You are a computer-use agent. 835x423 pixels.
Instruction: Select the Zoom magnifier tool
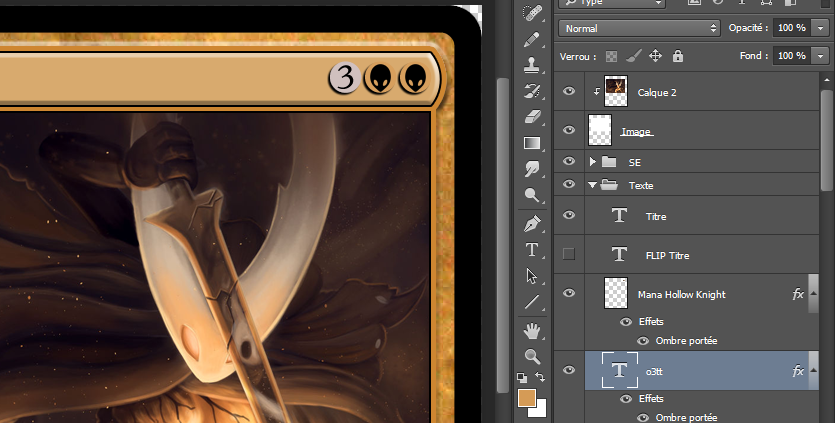pos(532,356)
